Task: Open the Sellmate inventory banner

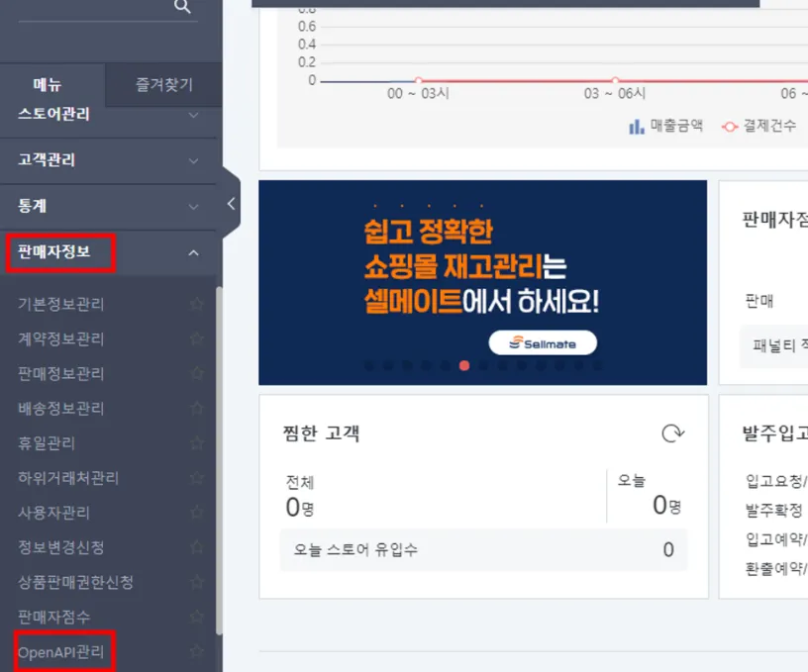Action: tap(483, 282)
